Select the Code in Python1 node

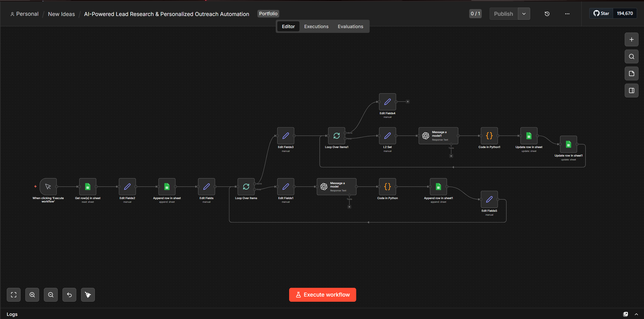489,136
